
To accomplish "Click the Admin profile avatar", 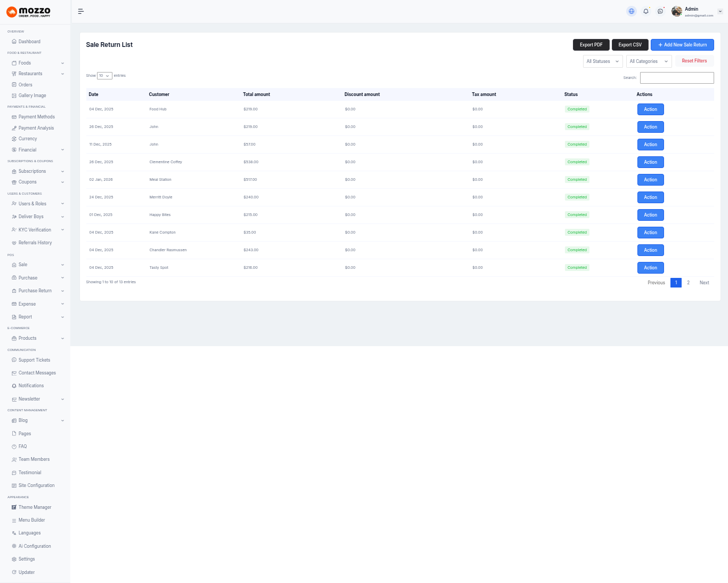I will click(x=677, y=11).
